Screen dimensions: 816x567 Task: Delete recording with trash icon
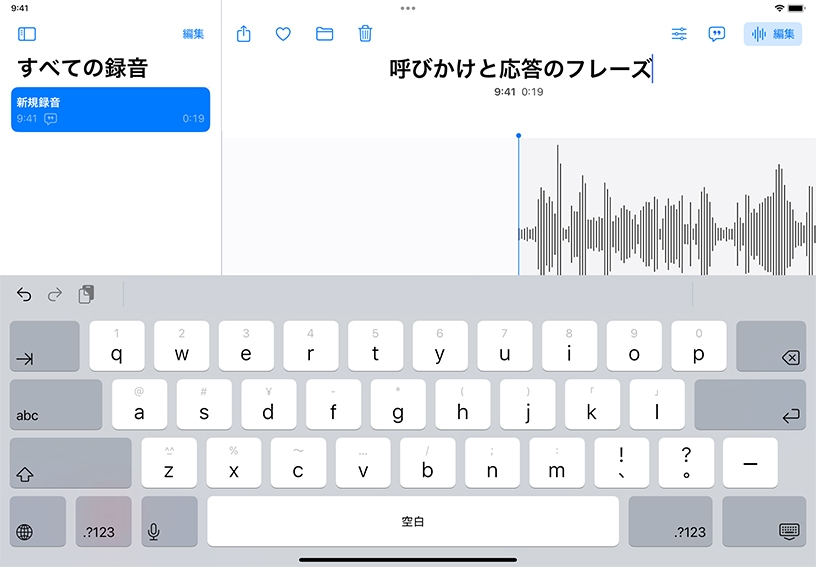(365, 34)
